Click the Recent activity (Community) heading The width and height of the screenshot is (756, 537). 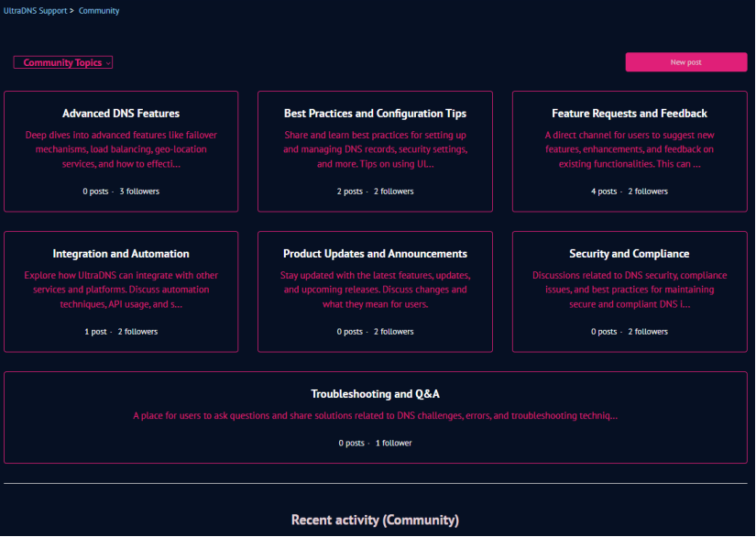click(375, 520)
